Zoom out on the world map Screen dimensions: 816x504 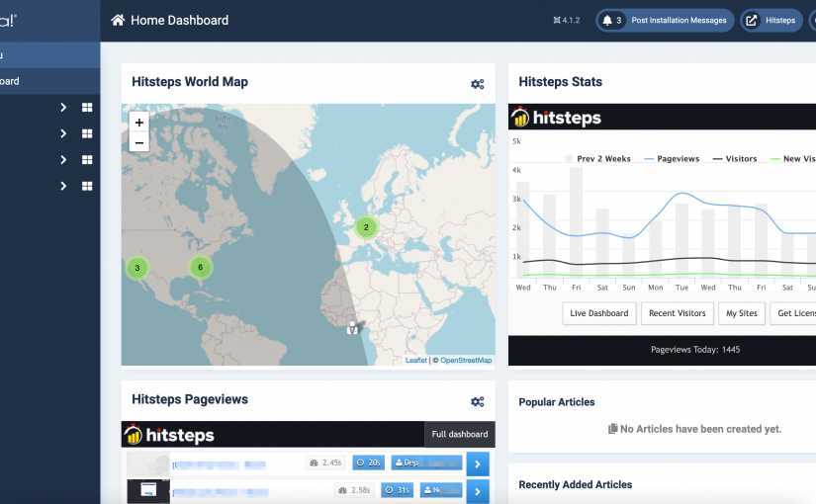pyautogui.click(x=138, y=142)
